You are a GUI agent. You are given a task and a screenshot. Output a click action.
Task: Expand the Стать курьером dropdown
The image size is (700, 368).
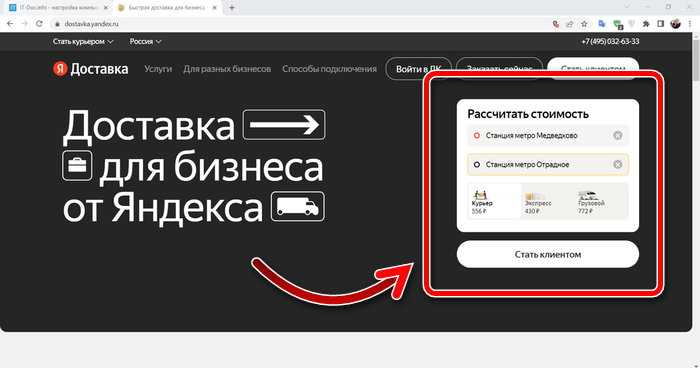[83, 42]
